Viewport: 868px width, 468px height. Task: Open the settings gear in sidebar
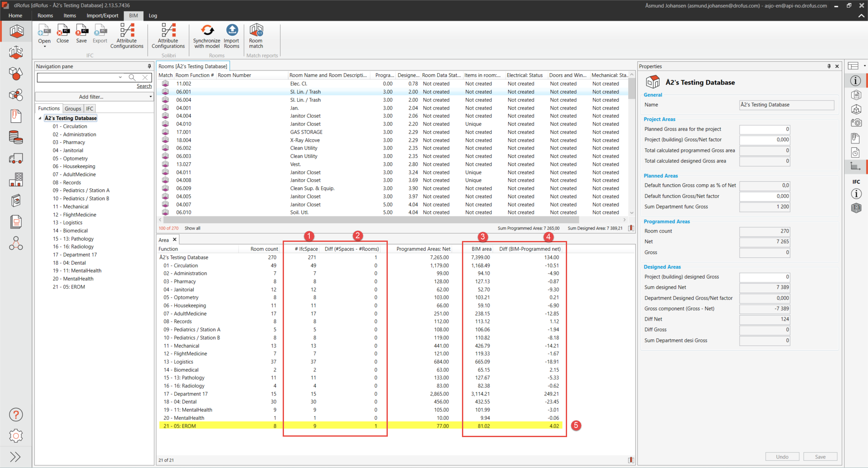point(16,435)
